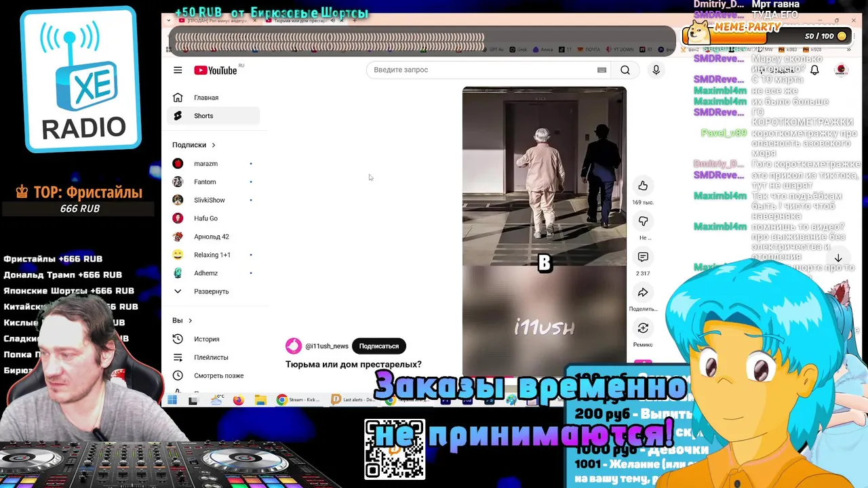This screenshot has width=868, height=488.
Task: Dislike the Short with thumbs down
Action: [x=643, y=221]
